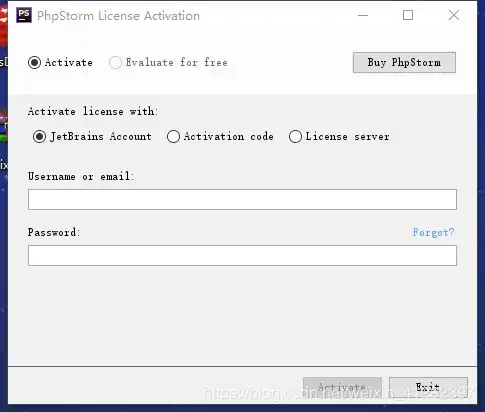Click the PhpStorm PS logo icon

(24, 15)
